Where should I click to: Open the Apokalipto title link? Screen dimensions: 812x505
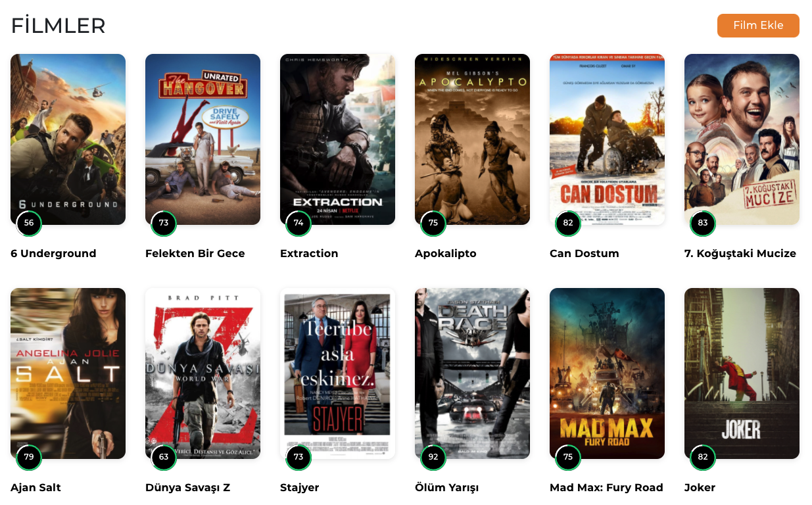click(x=446, y=254)
